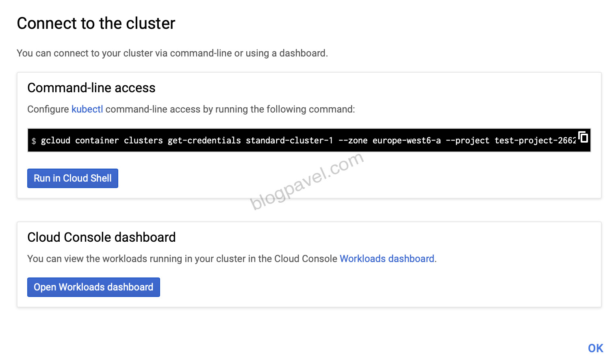
Task: Follow the Workloads dashboard hyperlink
Action: coord(387,259)
